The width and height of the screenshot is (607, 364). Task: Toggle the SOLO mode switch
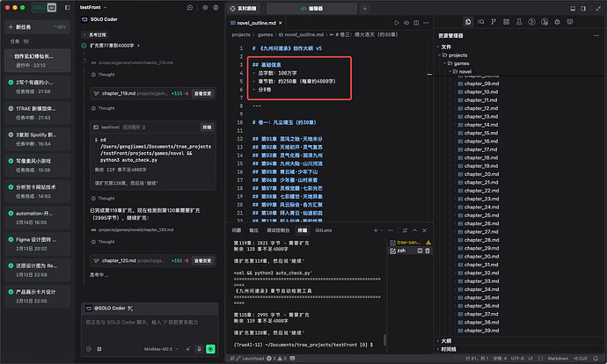(40, 7)
